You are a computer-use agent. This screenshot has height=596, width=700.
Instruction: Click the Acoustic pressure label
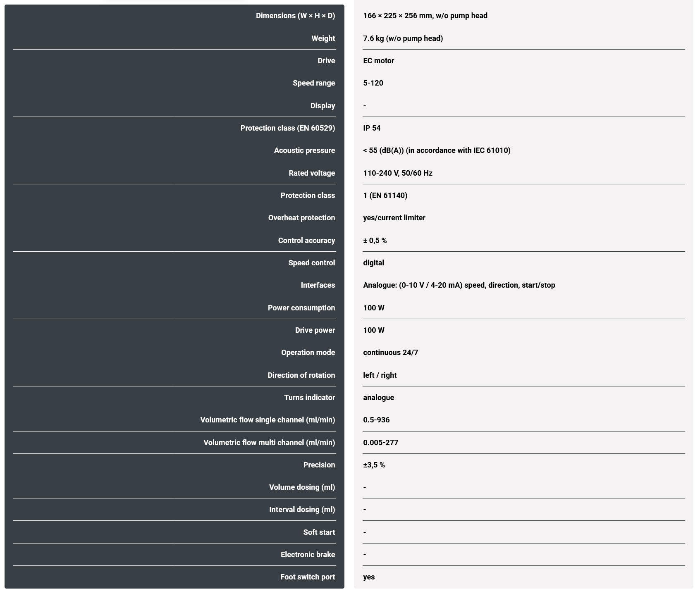click(x=304, y=150)
